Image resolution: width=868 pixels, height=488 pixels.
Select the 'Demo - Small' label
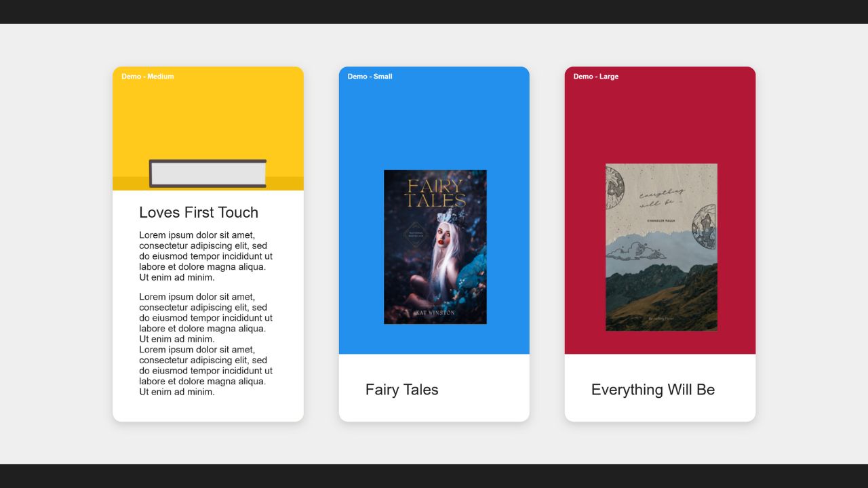click(x=370, y=77)
